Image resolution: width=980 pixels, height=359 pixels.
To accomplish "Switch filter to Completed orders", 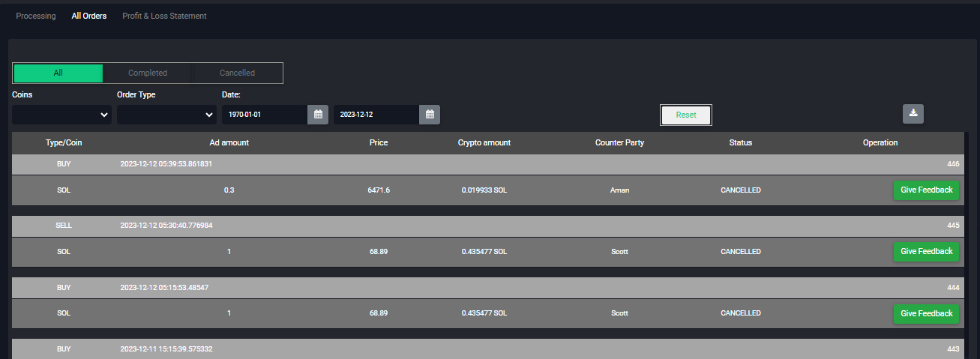I will click(148, 73).
